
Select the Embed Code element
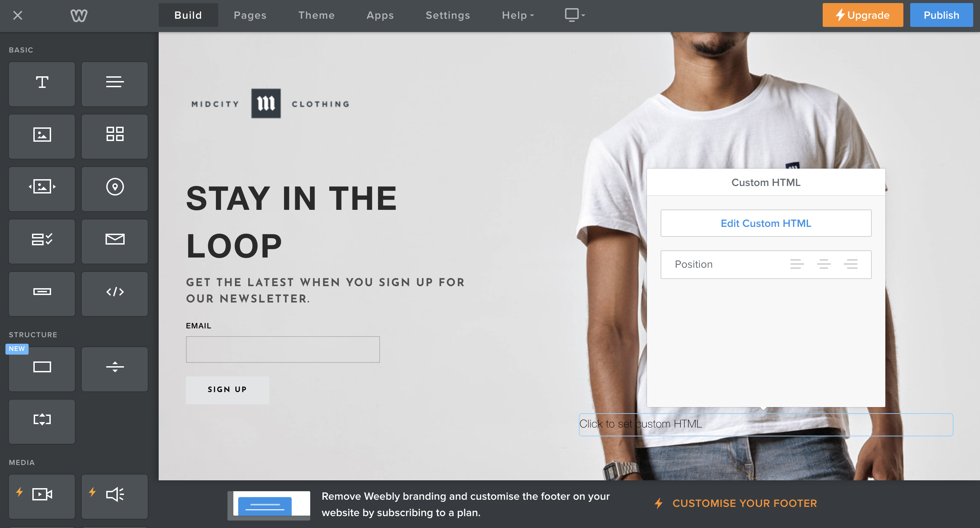(x=114, y=294)
